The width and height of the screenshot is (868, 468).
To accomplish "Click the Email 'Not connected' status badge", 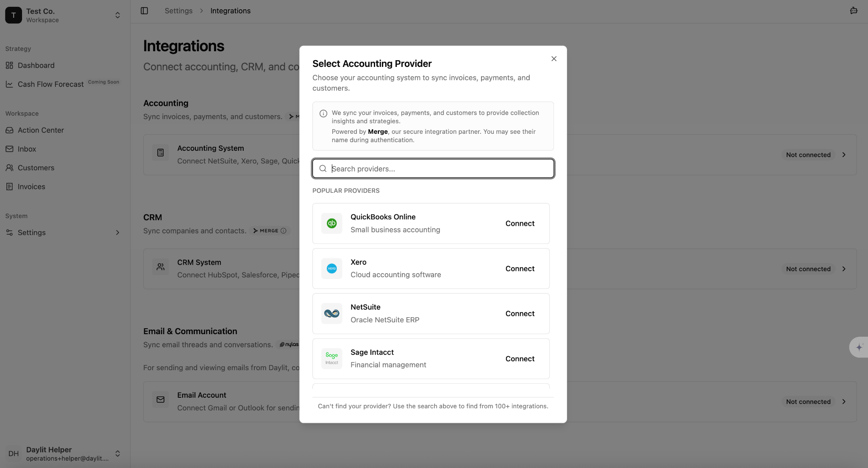I will [808, 402].
